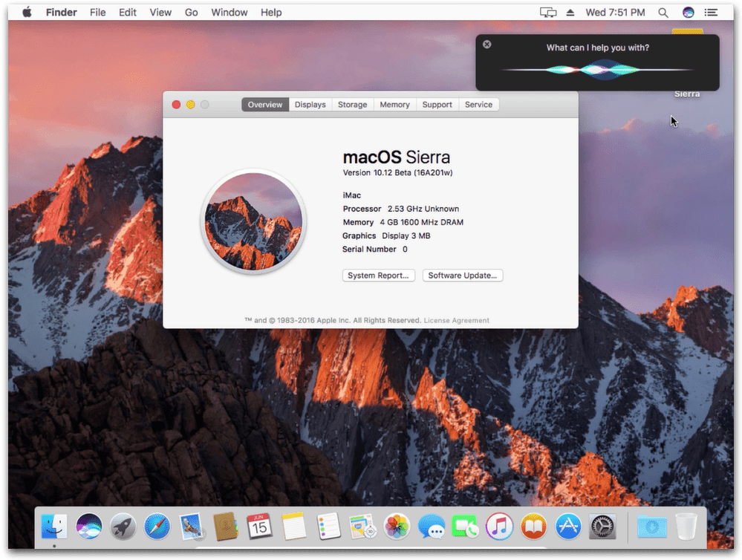Screen dimensions: 742x560
Task: Open the Apple menu
Action: click(x=27, y=13)
